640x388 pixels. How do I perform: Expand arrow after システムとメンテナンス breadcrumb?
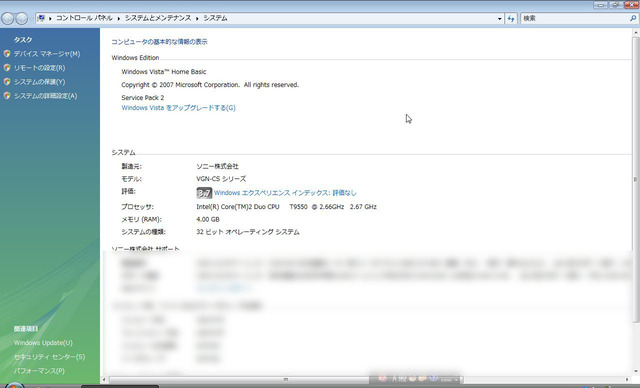(197, 19)
